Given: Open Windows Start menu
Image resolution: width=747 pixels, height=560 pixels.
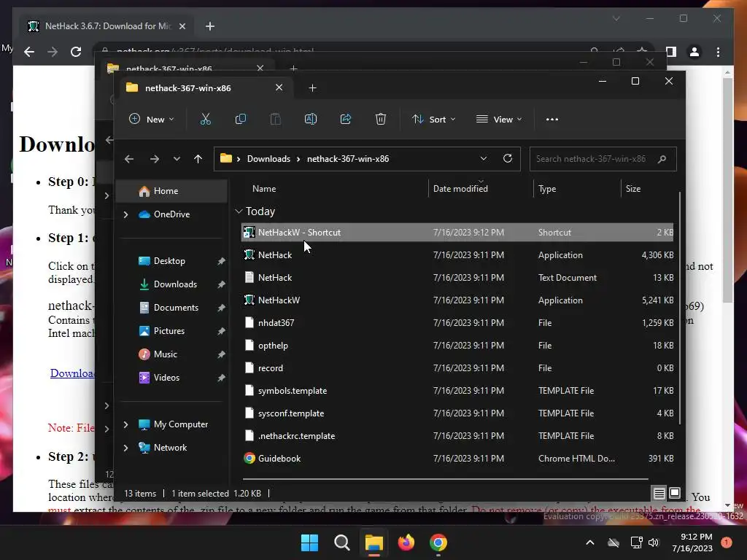Looking at the screenshot, I should coord(309,542).
